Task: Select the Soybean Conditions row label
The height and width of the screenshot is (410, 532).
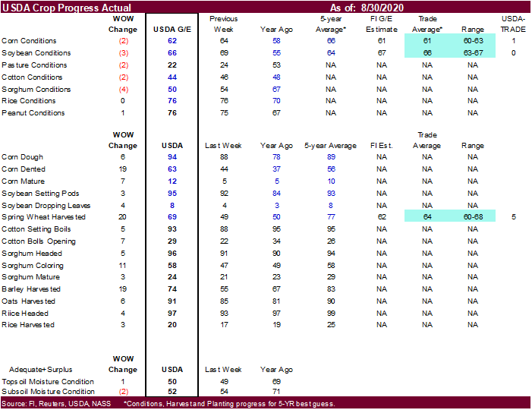Action: pos(35,53)
